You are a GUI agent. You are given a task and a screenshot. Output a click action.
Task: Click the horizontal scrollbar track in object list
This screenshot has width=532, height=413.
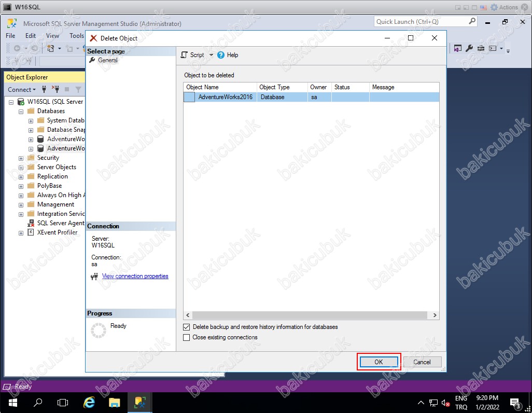(310, 315)
